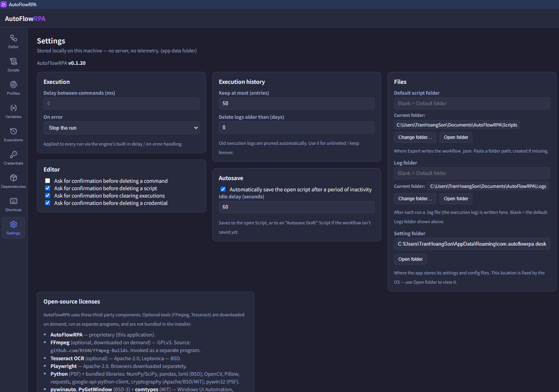The height and width of the screenshot is (392, 559).
Task: Go to the Dependencies package icon
Action: coord(14,178)
